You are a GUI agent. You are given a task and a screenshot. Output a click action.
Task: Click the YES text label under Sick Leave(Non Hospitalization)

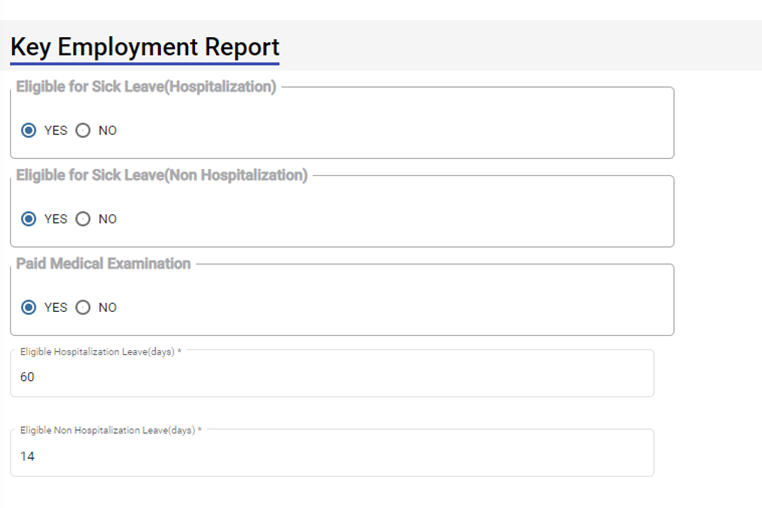pos(56,219)
